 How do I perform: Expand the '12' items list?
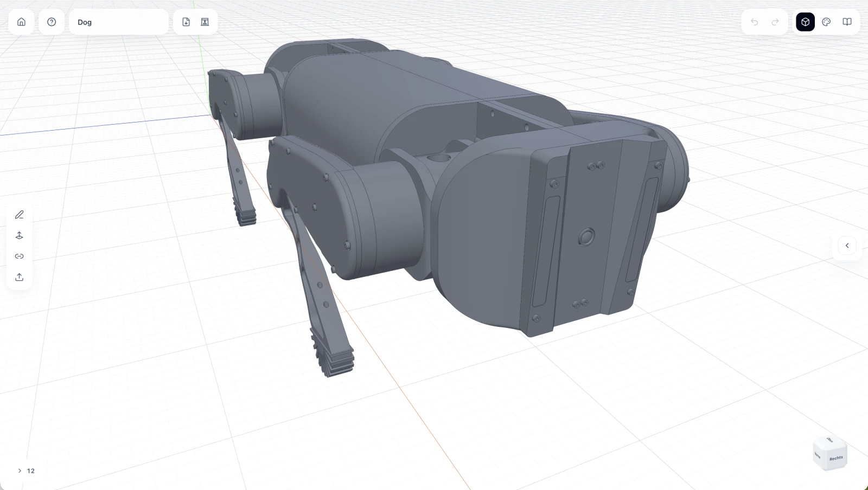coord(25,470)
